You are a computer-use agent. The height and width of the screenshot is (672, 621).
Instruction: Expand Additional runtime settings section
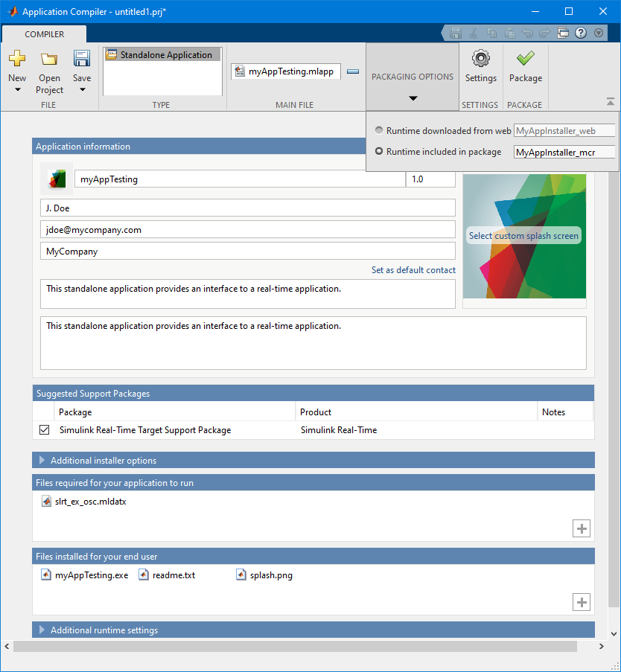pos(42,630)
